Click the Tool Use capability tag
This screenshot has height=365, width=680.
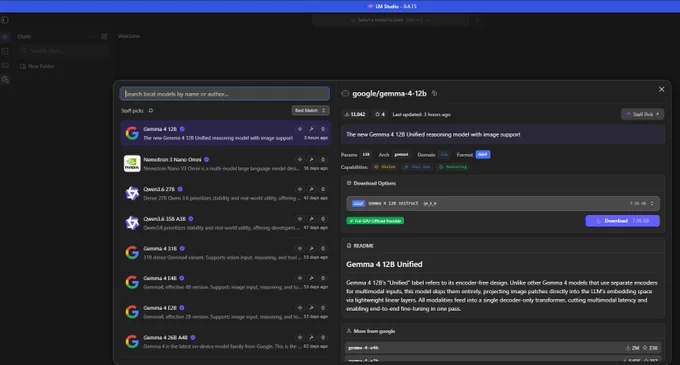(x=417, y=167)
